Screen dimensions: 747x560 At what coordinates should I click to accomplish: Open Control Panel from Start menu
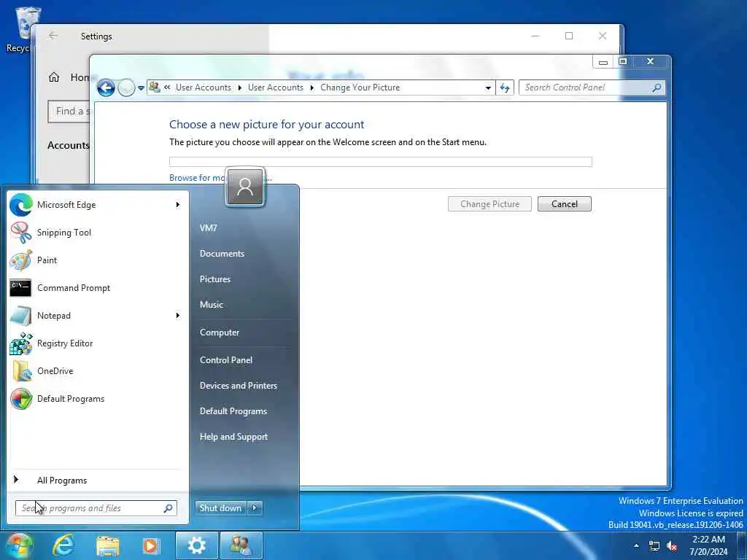[226, 360]
